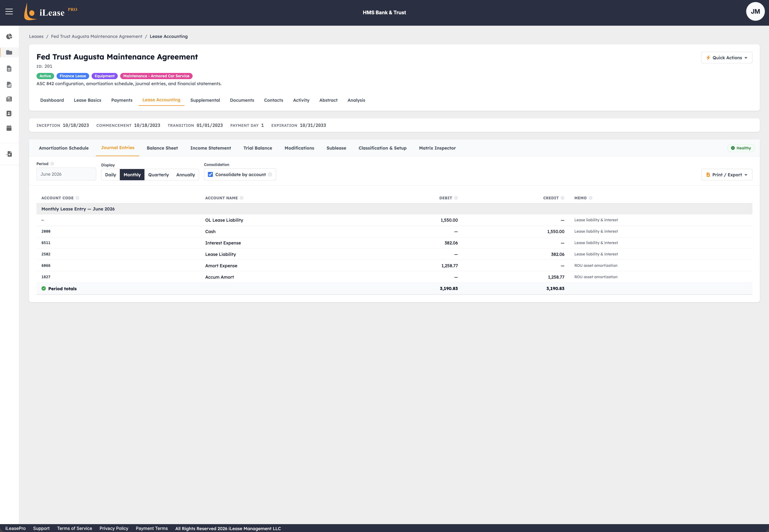Open the pie chart dashboard in the sidebar
The width and height of the screenshot is (769, 532).
[9, 37]
